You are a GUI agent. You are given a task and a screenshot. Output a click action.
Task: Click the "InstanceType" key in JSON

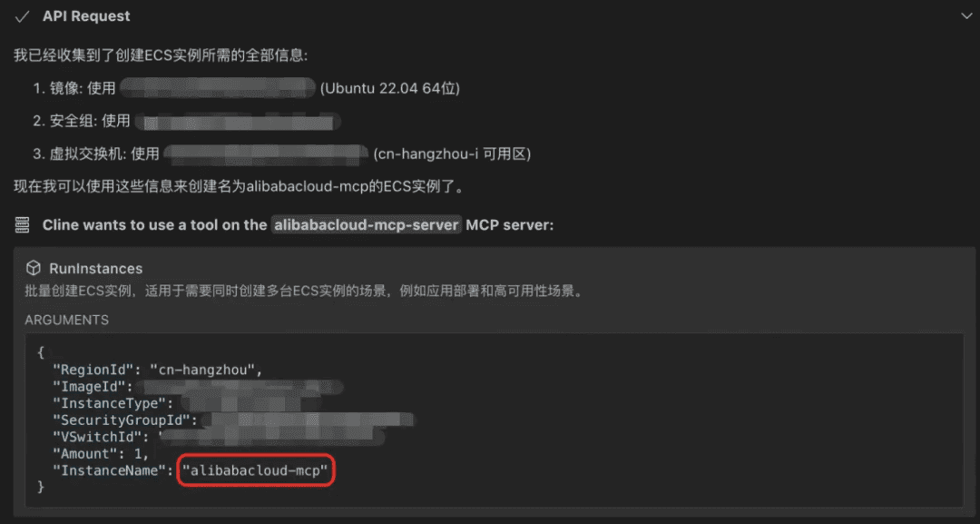click(x=109, y=403)
